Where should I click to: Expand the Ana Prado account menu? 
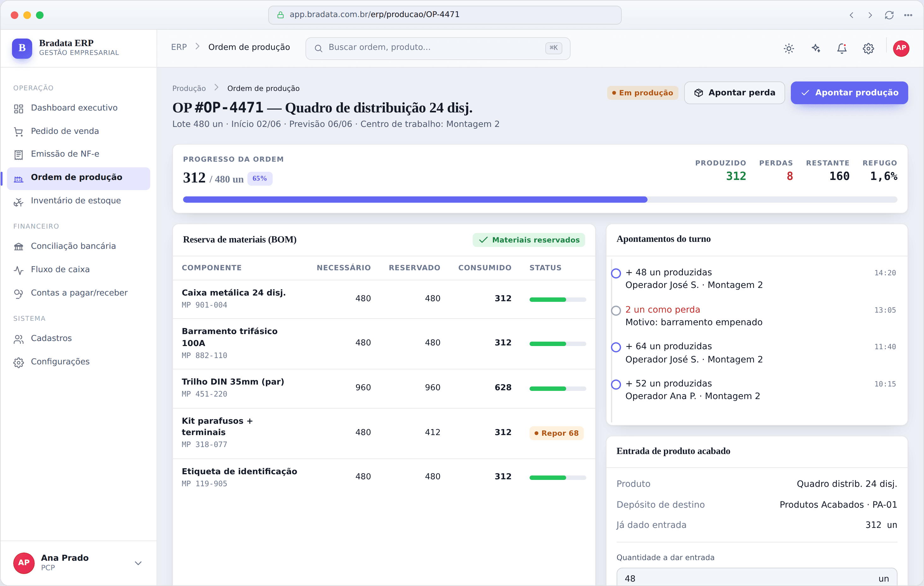coord(138,563)
